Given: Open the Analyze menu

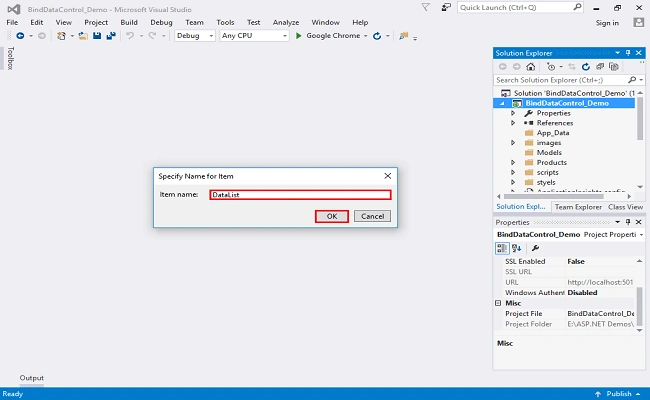Looking at the screenshot, I should (x=286, y=22).
